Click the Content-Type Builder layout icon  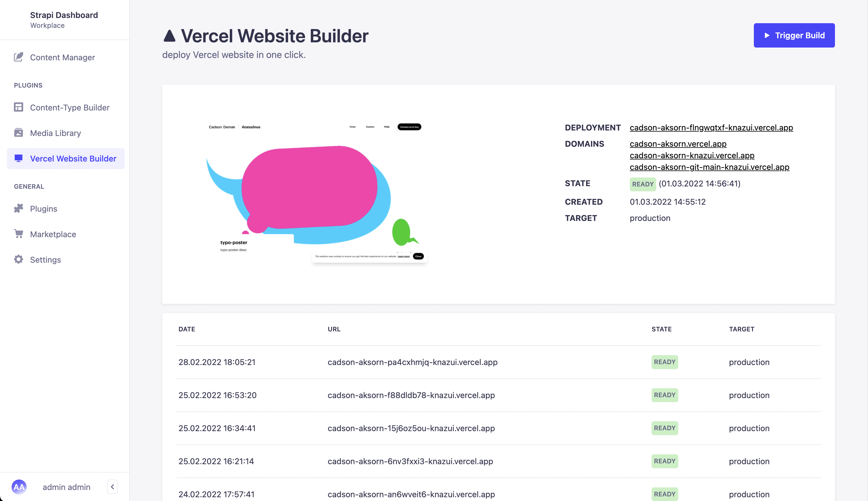(19, 107)
